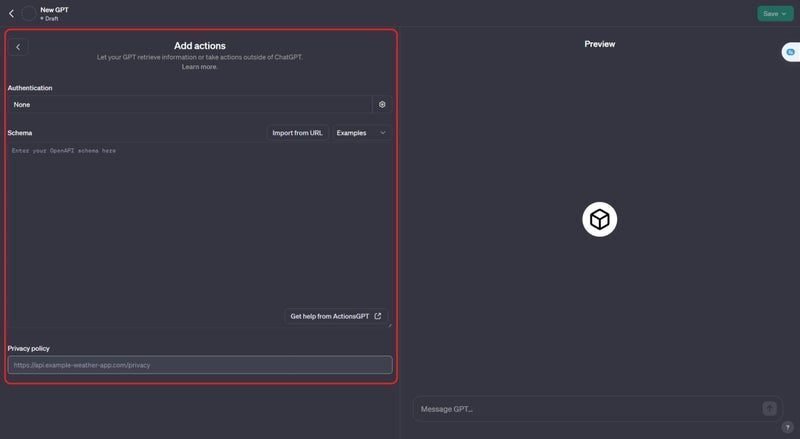
Task: Click Get help from ActionsGPT
Action: point(336,316)
